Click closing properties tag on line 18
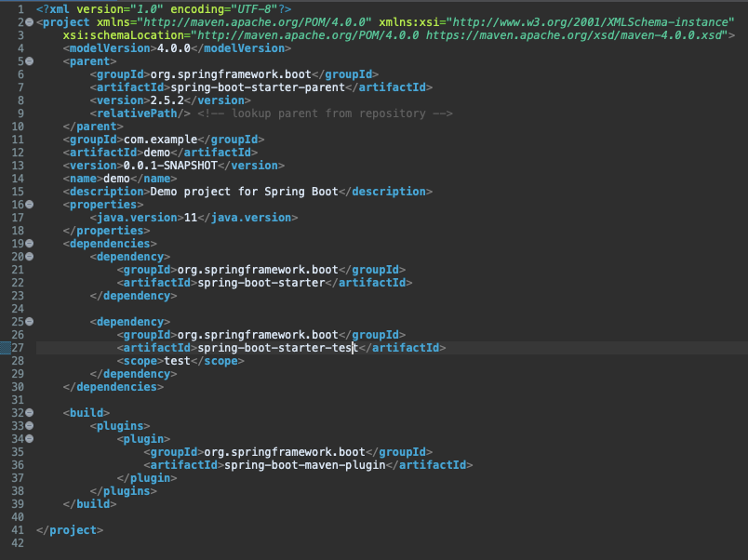 [x=106, y=231]
